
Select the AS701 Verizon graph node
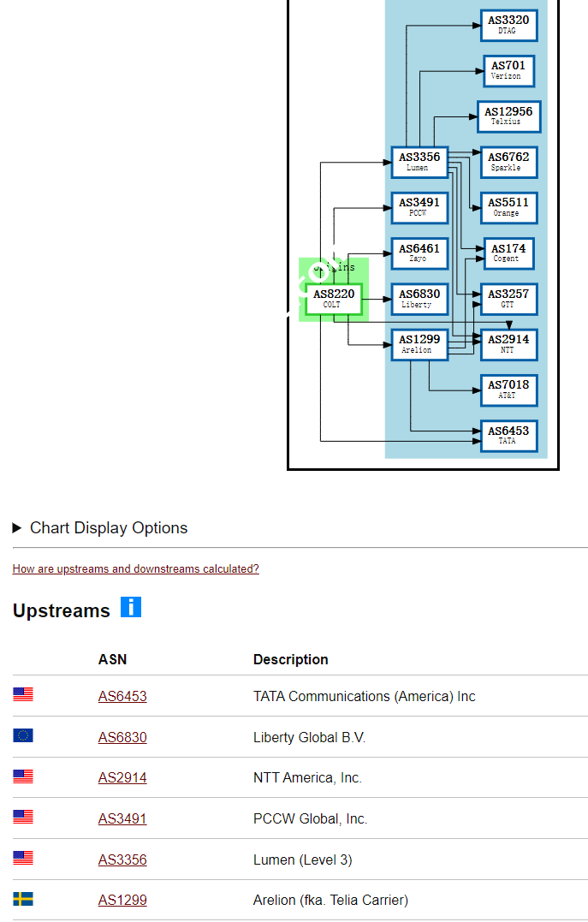point(508,70)
